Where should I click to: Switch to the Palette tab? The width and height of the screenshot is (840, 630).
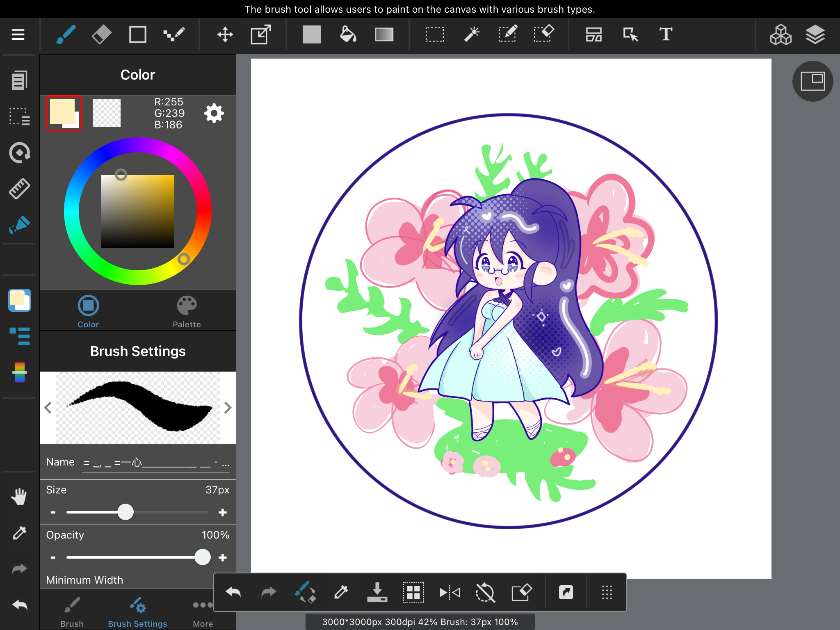tap(187, 312)
